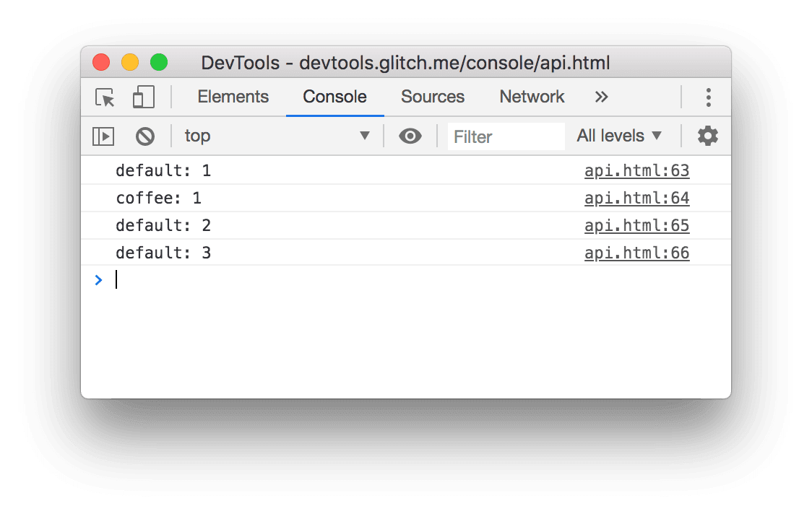Focus the console Filter input field
Image resolution: width=812 pixels, height=514 pixels.
pyautogui.click(x=506, y=136)
